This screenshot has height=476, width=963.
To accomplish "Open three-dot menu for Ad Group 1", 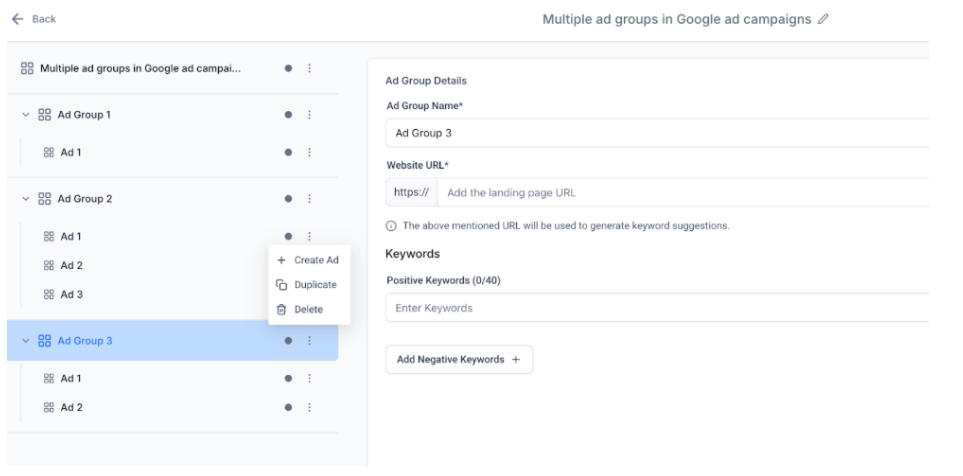I will pos(309,115).
